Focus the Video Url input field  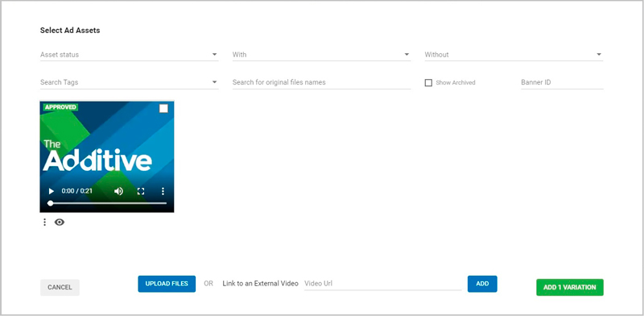[383, 284]
